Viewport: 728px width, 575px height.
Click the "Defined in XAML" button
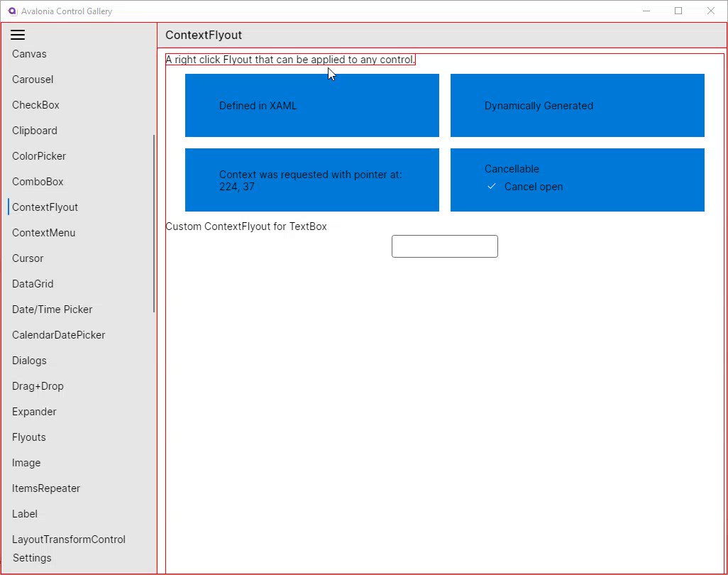click(x=311, y=105)
